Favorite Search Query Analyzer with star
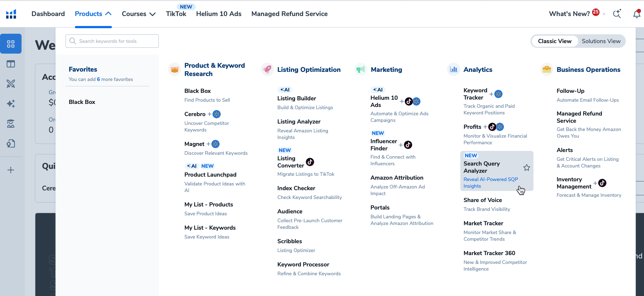The height and width of the screenshot is (296, 644). click(x=527, y=167)
